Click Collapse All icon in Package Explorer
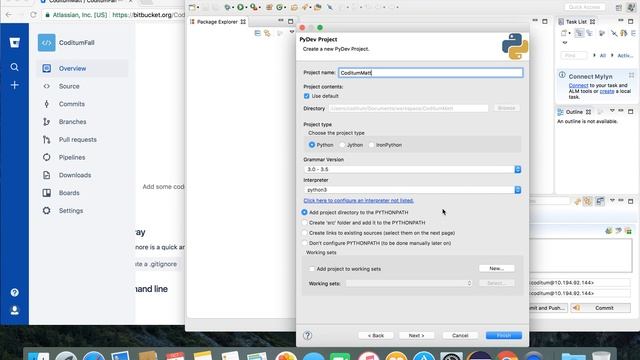640x360 pixels. [258, 33]
